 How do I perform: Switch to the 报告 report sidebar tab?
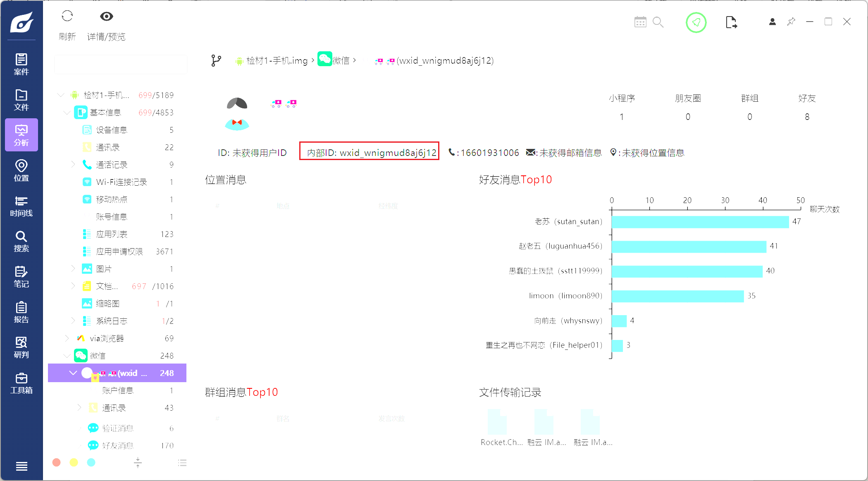(x=21, y=312)
